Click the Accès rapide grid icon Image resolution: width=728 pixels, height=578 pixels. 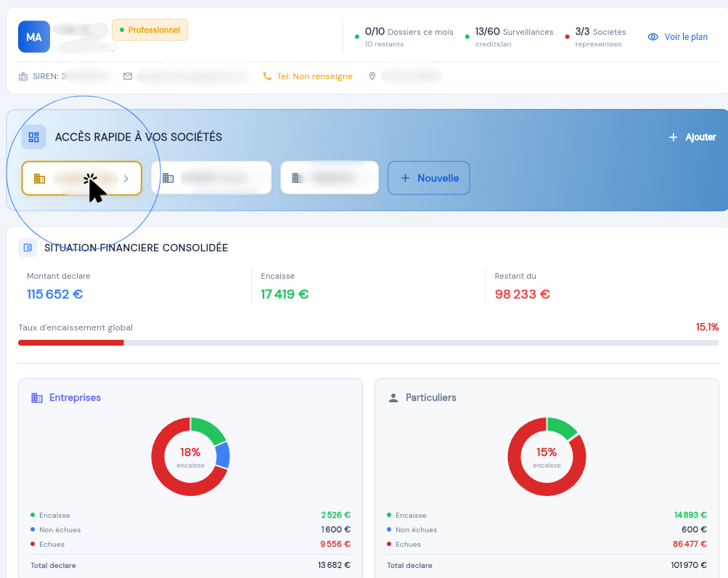pos(33,137)
